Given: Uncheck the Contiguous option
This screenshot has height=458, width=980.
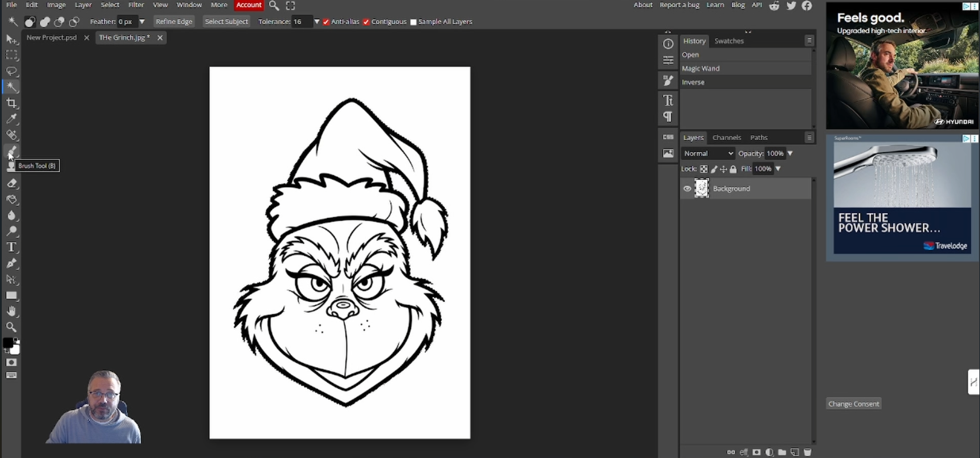Looking at the screenshot, I should point(366,22).
